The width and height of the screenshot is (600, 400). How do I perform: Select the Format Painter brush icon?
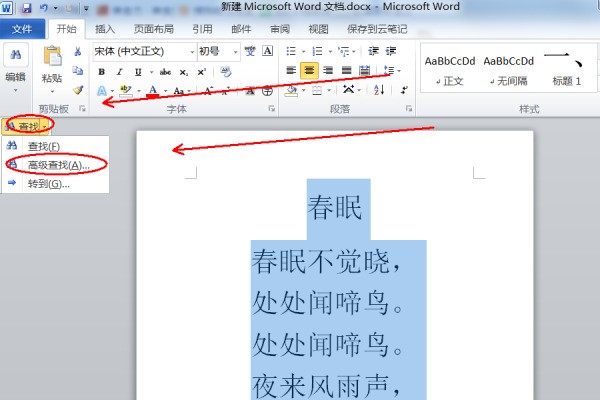click(x=78, y=90)
